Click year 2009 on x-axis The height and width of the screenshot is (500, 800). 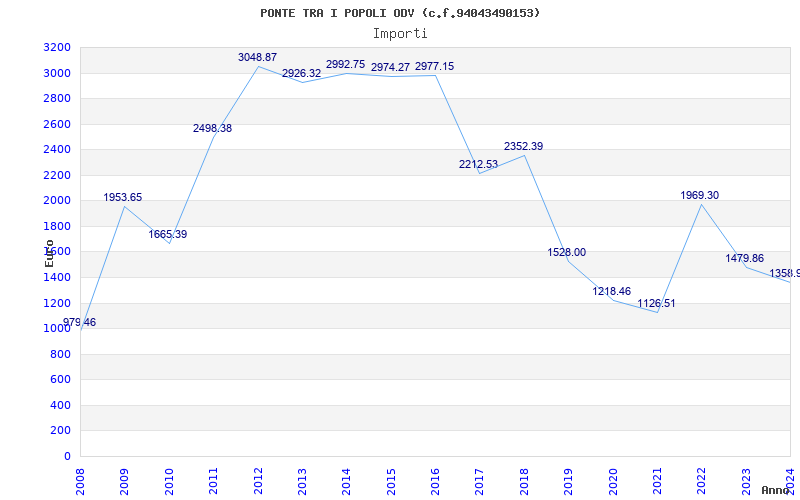(124, 481)
